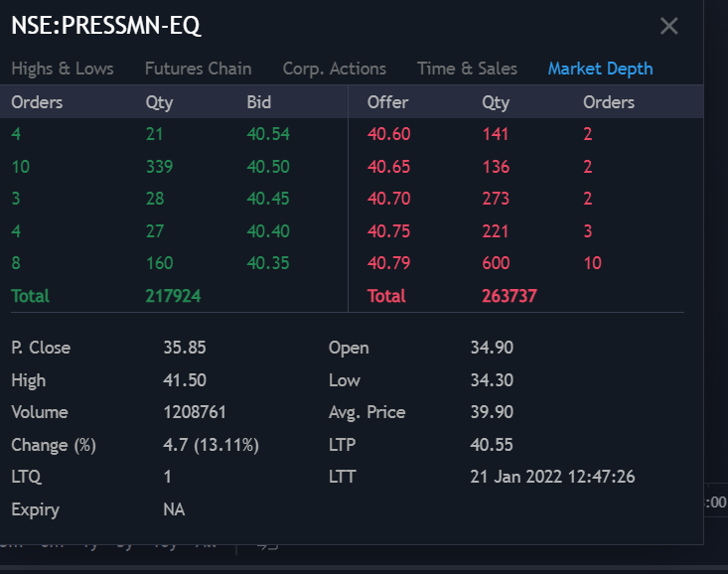The height and width of the screenshot is (574, 728).
Task: Click the Volume value 1208761
Action: [195, 412]
